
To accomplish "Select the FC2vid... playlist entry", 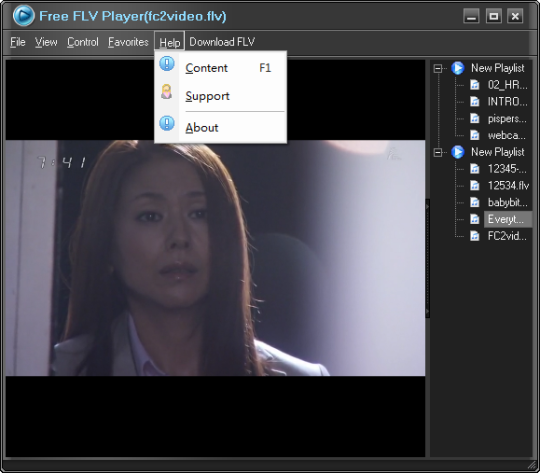I will [x=507, y=236].
